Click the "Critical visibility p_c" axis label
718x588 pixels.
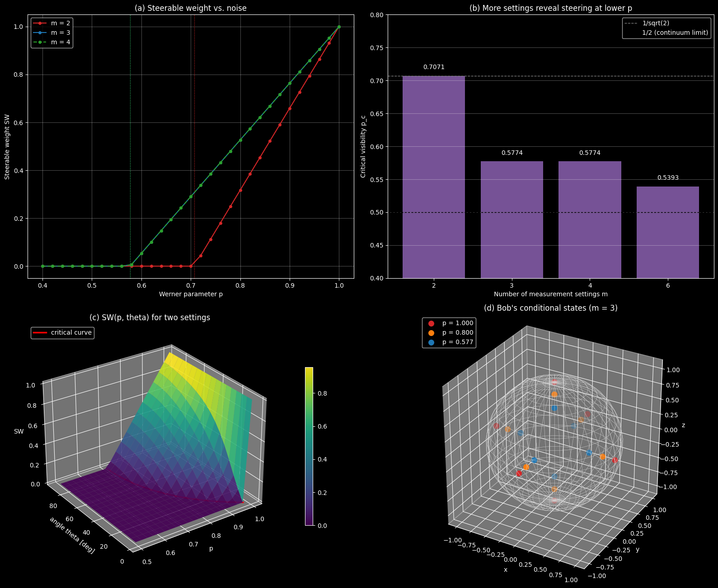click(x=363, y=146)
